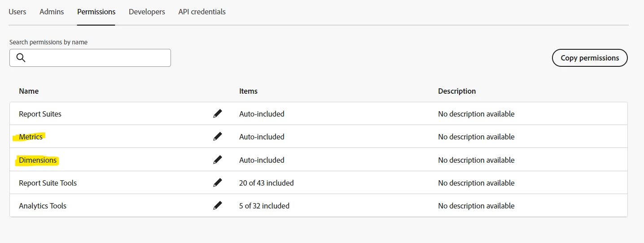
Task: Open the API credentials tab
Action: tap(202, 12)
